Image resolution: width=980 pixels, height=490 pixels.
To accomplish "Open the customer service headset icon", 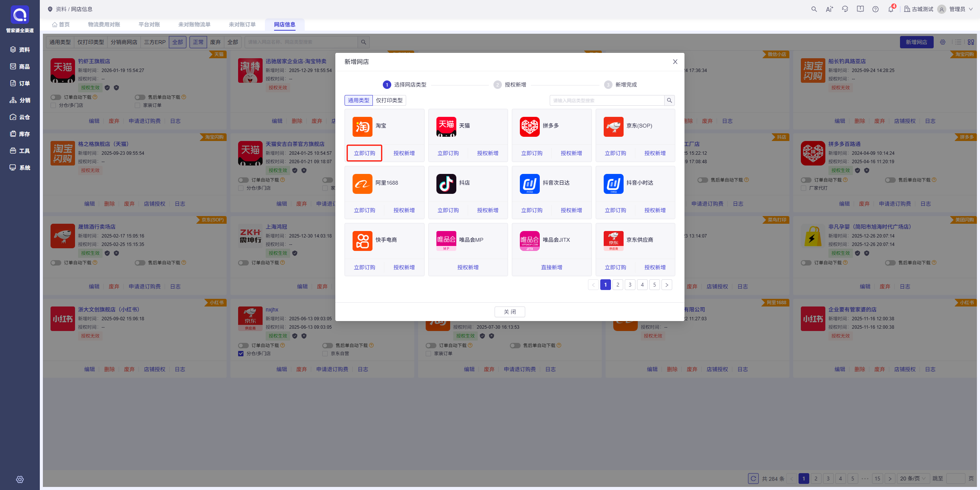I will click(x=845, y=9).
